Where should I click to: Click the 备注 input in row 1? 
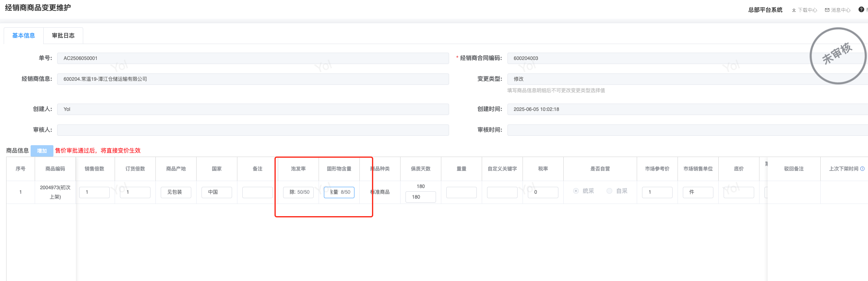[257, 192]
